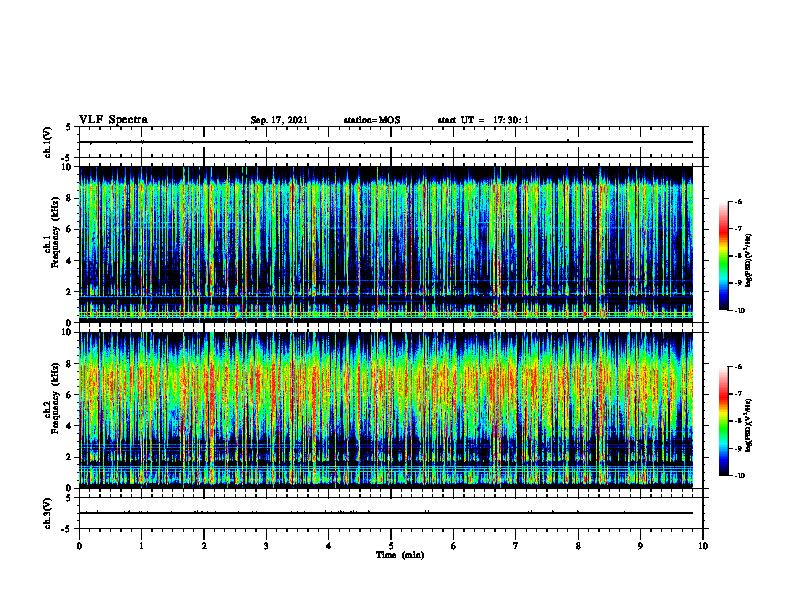Click the '-6' value on ch.2 color bar
The width and height of the screenshot is (792, 612).
pyautogui.click(x=738, y=367)
